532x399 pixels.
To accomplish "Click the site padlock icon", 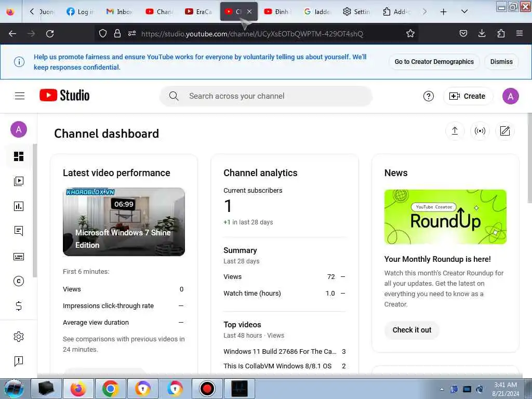I will point(117,33).
